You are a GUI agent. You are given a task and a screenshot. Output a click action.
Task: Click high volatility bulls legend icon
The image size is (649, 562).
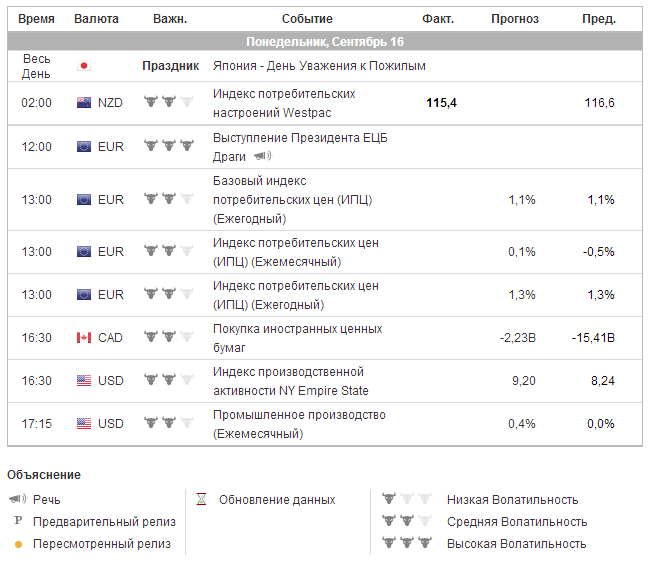tap(406, 544)
